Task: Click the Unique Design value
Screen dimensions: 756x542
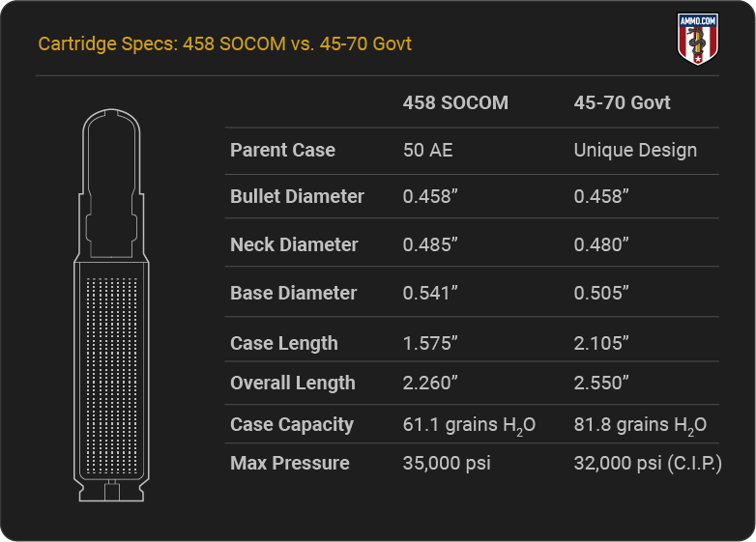Action: pyautogui.click(x=635, y=150)
